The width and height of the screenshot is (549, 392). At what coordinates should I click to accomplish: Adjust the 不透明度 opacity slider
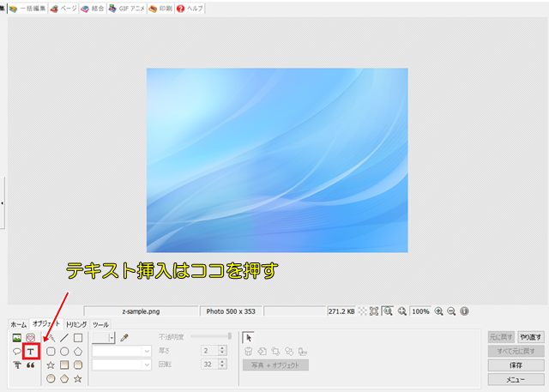211,336
